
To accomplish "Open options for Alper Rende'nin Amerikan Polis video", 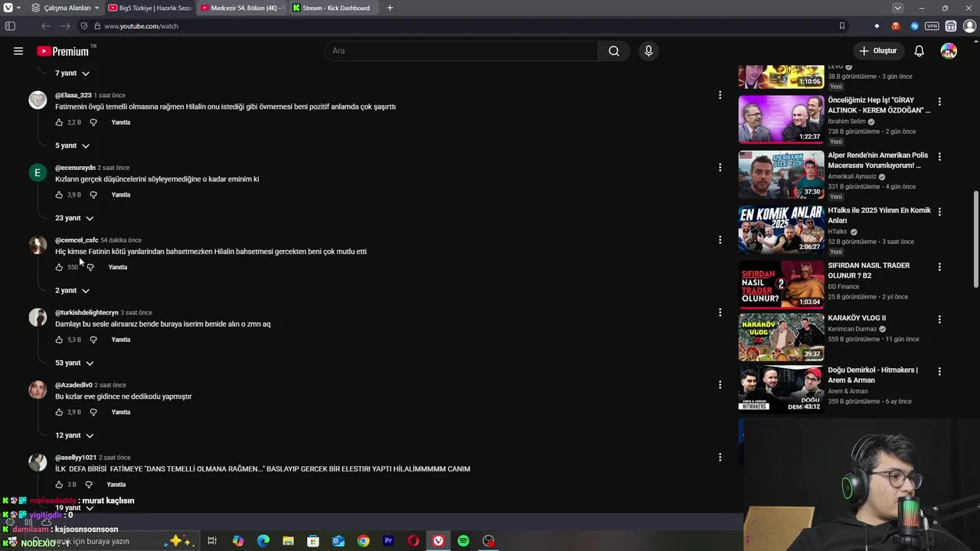I will point(939,156).
